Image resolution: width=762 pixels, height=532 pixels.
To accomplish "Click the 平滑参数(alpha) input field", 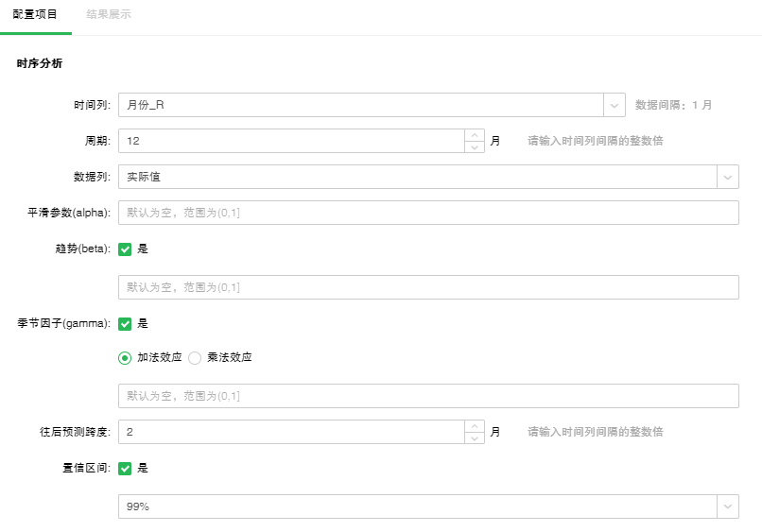I will (427, 213).
